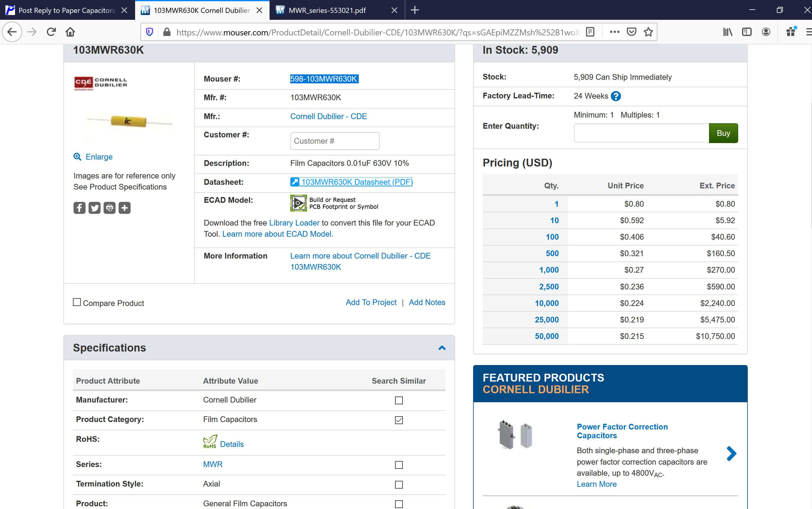The image size is (812, 509).
Task: Open tracking protection shield icon
Action: 149,32
